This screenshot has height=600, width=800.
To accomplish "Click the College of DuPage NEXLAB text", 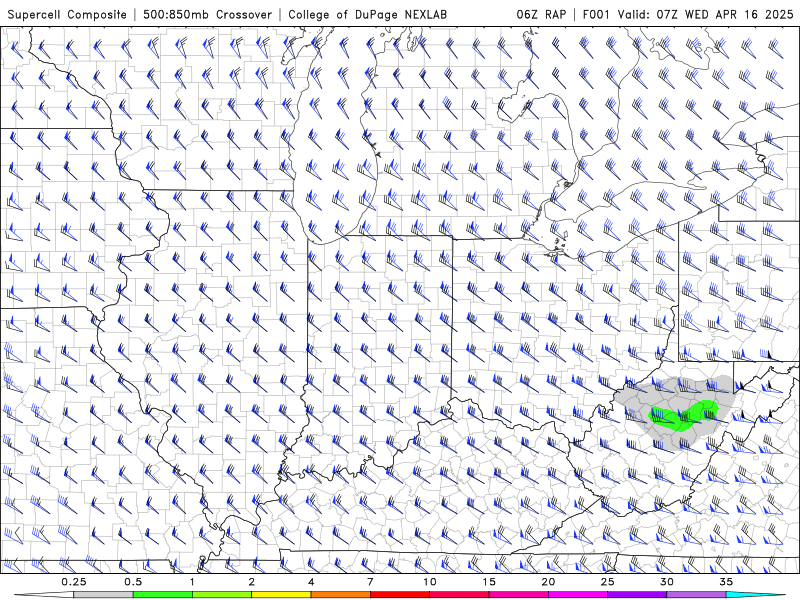I will (367, 14).
